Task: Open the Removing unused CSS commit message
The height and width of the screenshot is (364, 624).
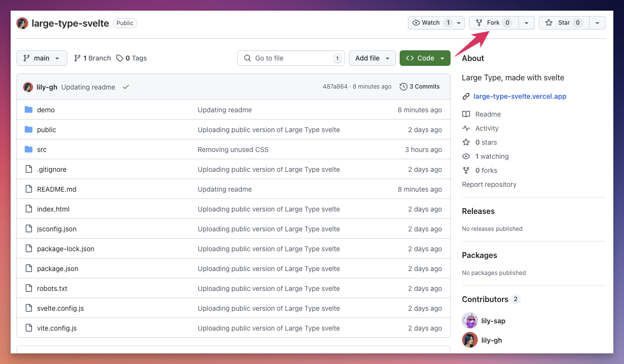Action: 233,150
